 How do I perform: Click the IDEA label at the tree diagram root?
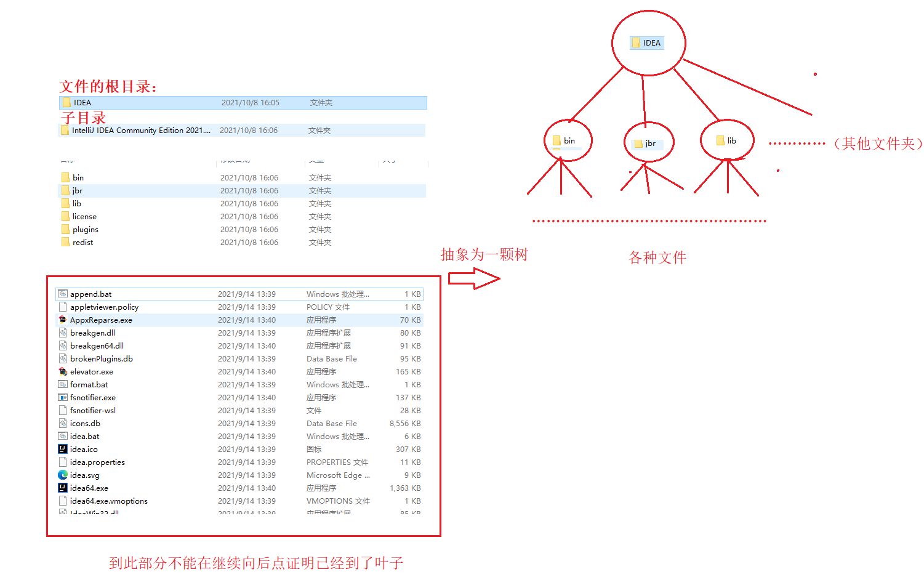point(652,43)
